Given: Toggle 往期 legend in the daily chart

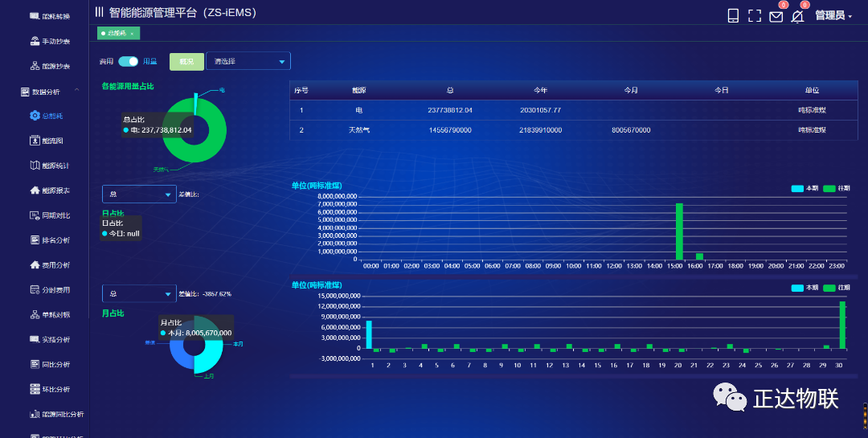Looking at the screenshot, I should click(x=836, y=288).
